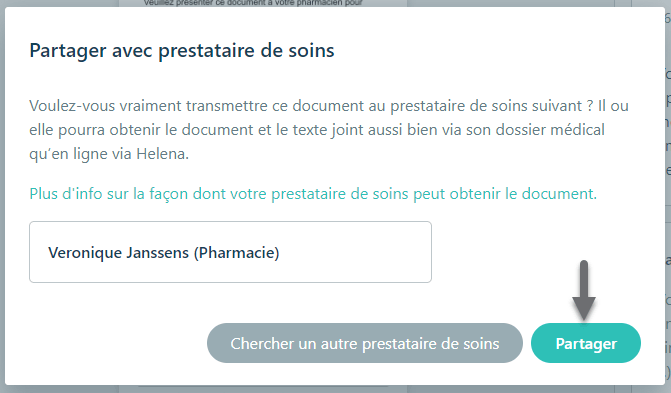Click empty space inside provider box after name
Image resolution: width=671 pixels, height=393 pixels.
coord(355,252)
